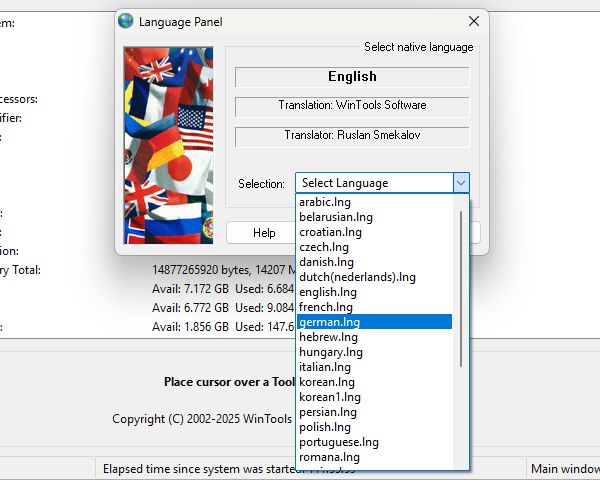Choose hebrew.lng from the list
600x480 pixels.
point(327,337)
